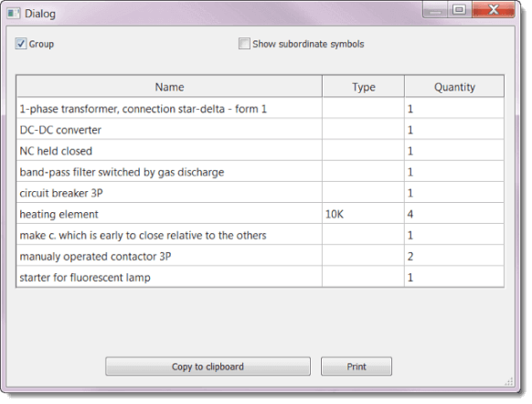
Task: Maximize the Dialog window
Action: pos(460,10)
